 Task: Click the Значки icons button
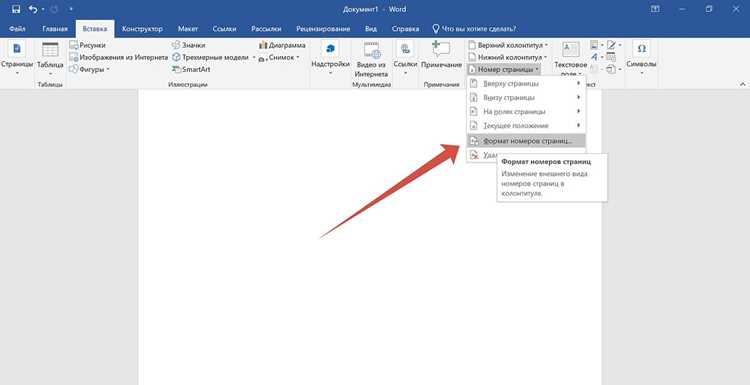[x=188, y=45]
